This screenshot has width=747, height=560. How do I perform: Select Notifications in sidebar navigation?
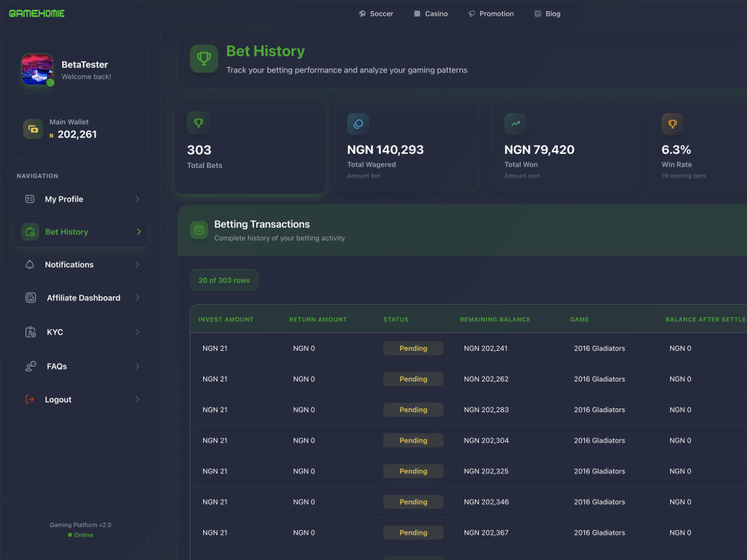coord(69,264)
